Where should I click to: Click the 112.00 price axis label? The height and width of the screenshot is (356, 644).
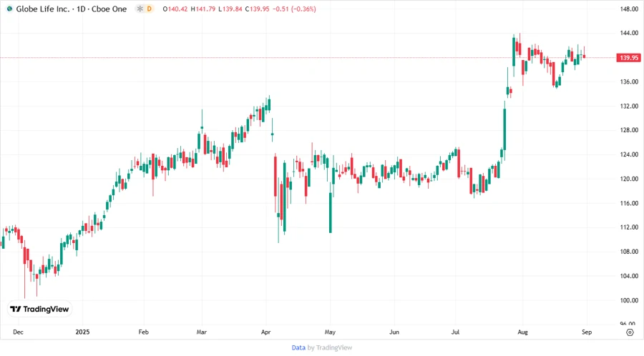[x=629, y=227]
